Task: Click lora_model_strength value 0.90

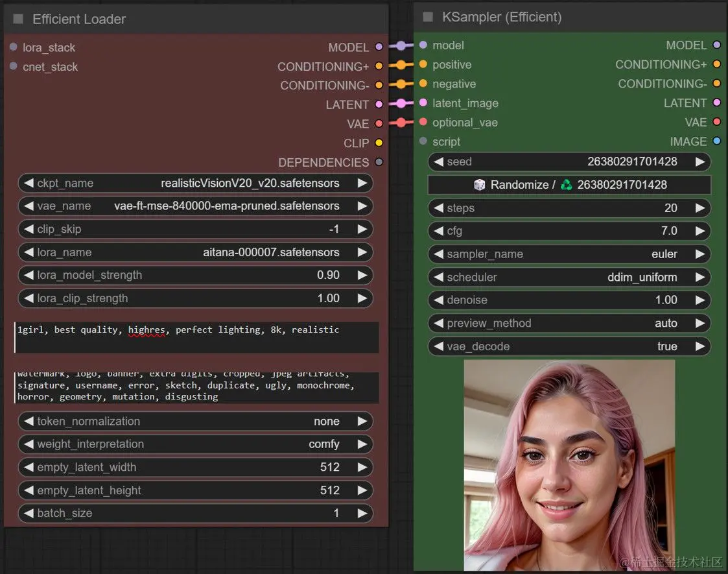Action: [x=328, y=275]
